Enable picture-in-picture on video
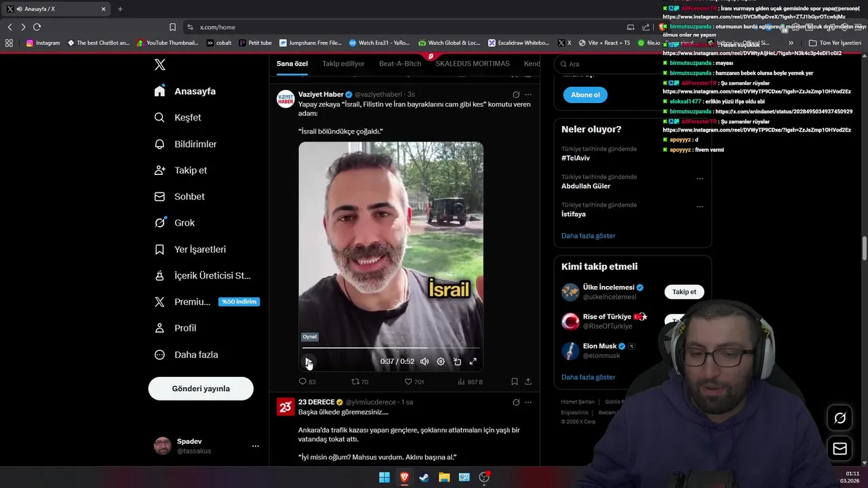The image size is (868, 488). point(457,362)
